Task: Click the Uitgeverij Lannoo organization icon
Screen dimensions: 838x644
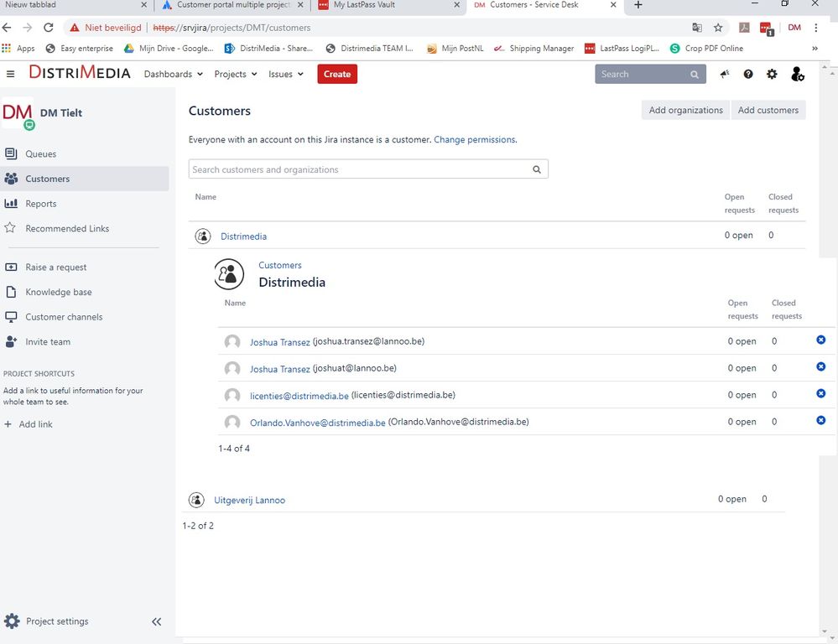Action: click(x=196, y=500)
